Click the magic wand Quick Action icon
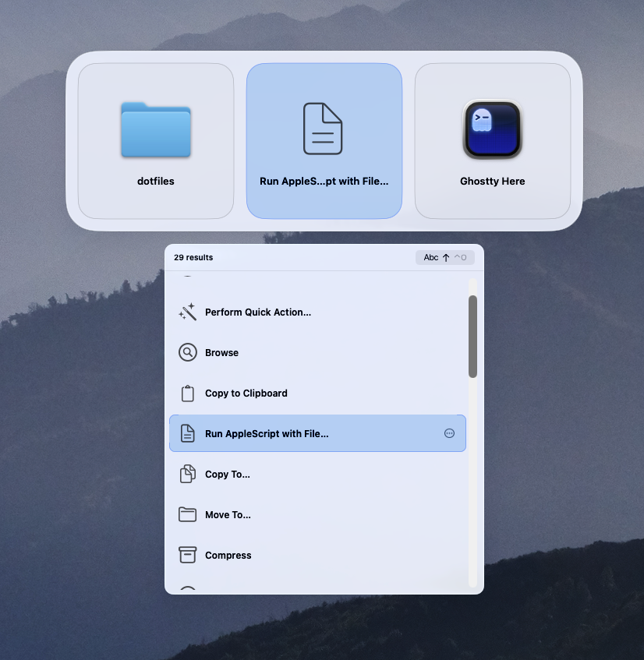Screen dimensions: 644x660 click(187, 312)
